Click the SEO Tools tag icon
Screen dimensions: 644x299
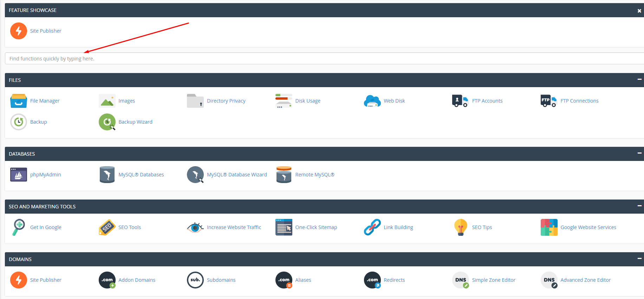[x=107, y=227]
